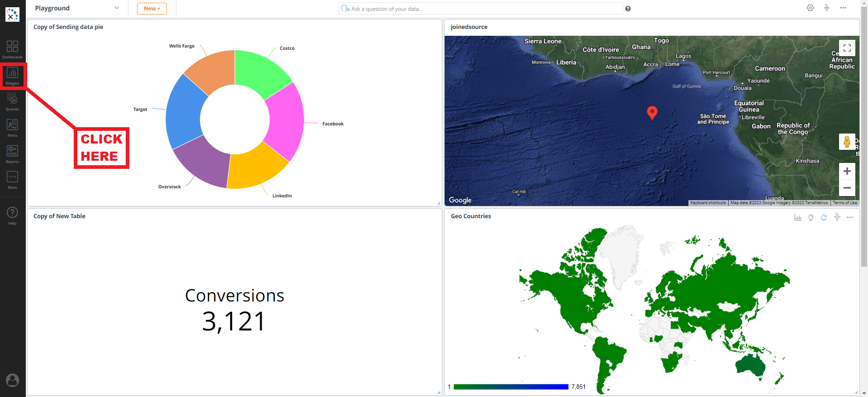Open Geo Countries widget more options
The width and height of the screenshot is (868, 397).
point(850,218)
